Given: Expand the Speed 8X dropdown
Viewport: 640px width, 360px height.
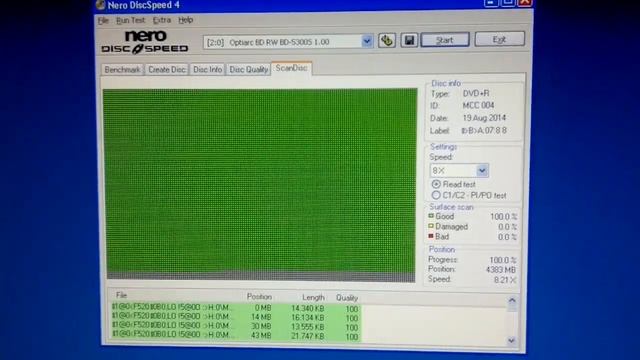Looking at the screenshot, I should point(482,171).
